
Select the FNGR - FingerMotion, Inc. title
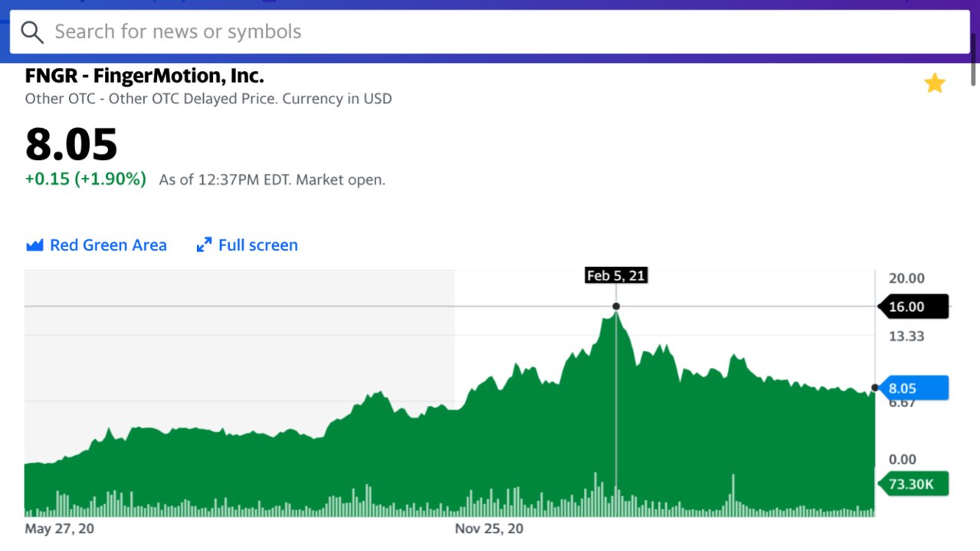click(144, 76)
